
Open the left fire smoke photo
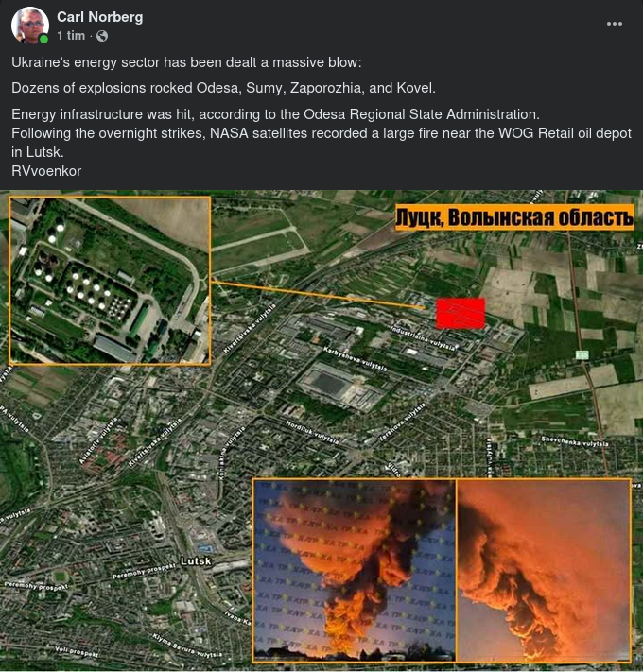pyautogui.click(x=354, y=571)
